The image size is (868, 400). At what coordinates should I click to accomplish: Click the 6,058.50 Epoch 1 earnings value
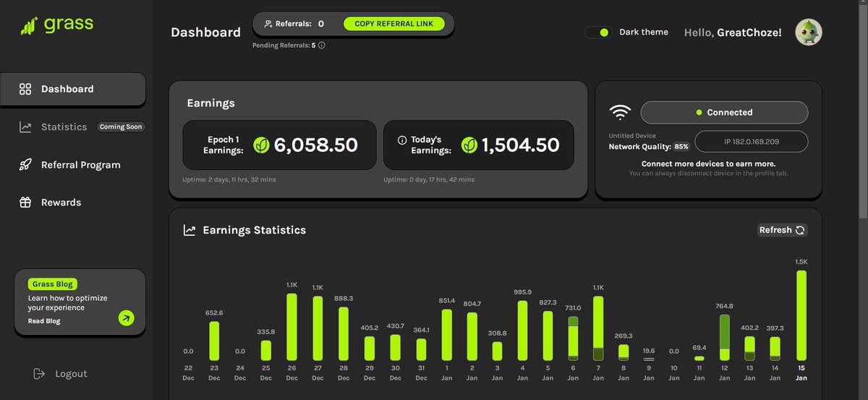pos(316,145)
